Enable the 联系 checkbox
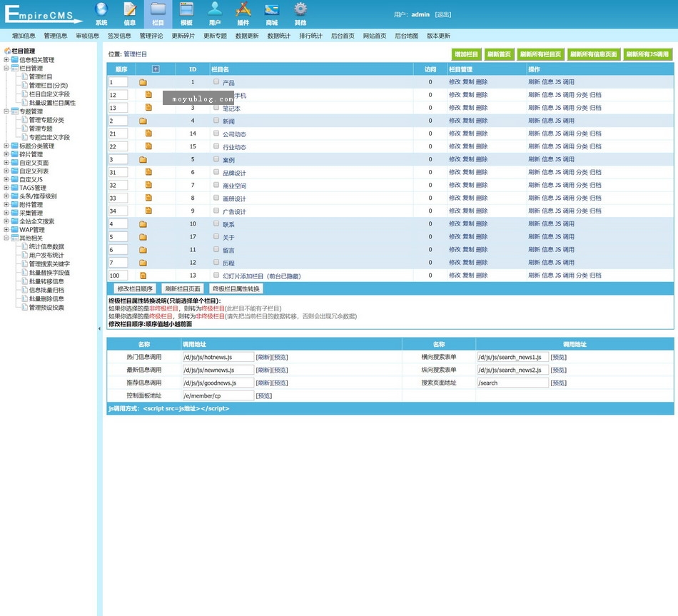678x616 pixels. 216,223
